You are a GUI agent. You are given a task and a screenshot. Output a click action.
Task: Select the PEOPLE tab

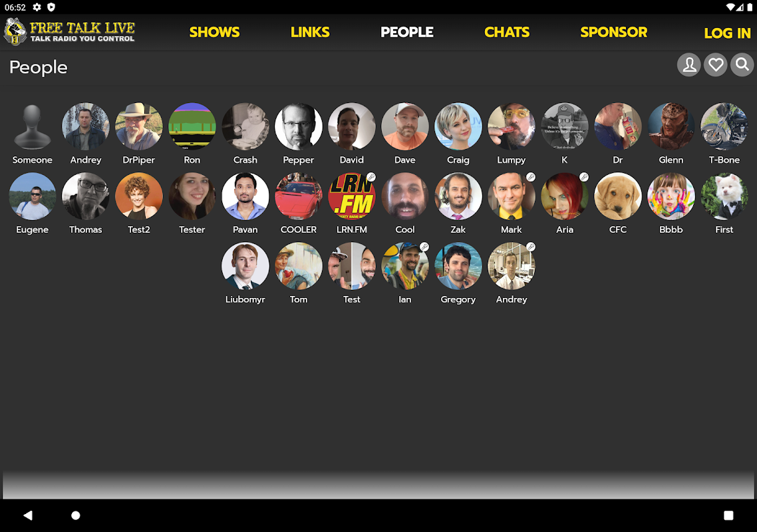pyautogui.click(x=407, y=32)
